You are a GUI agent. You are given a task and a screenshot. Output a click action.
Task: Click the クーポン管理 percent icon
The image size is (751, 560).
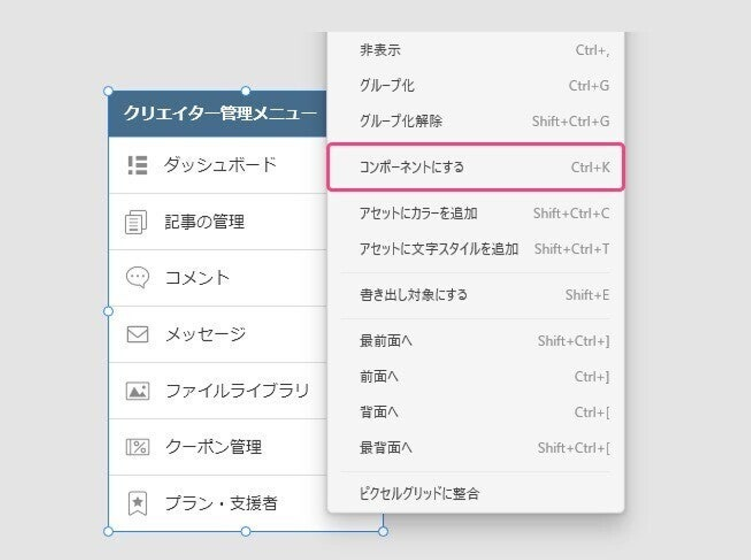[x=138, y=447]
